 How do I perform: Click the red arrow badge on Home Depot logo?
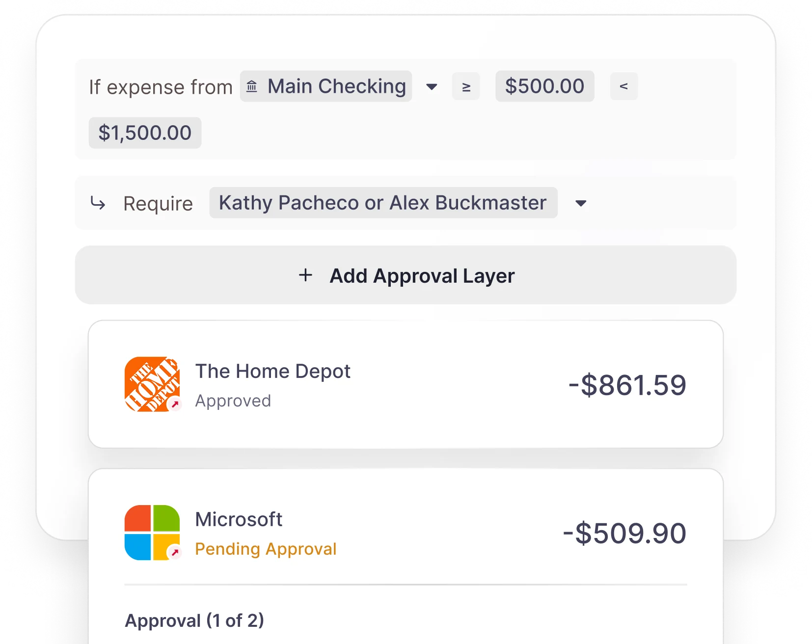[x=175, y=404]
